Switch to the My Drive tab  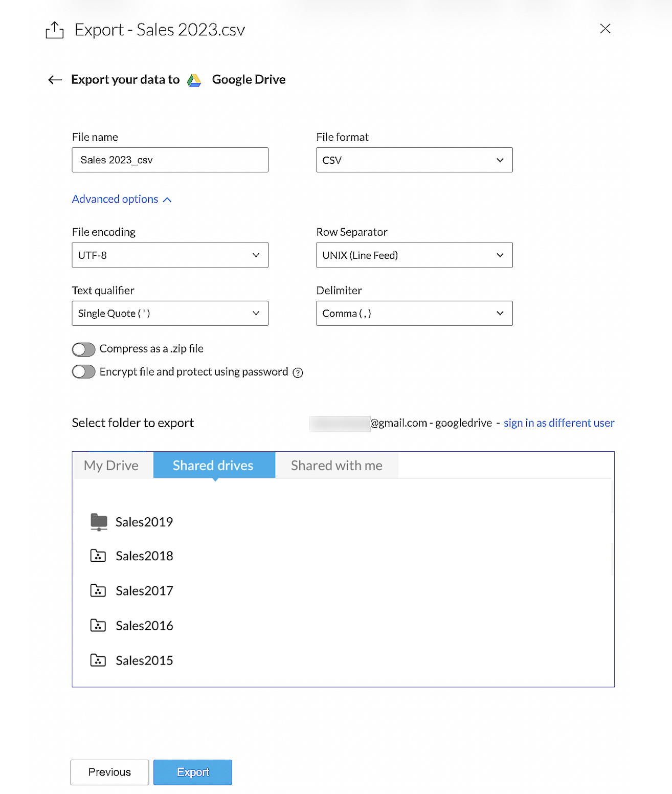[x=111, y=466]
